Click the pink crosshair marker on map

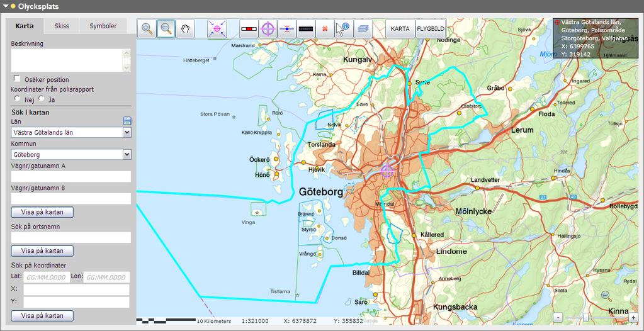pyautogui.click(x=387, y=170)
